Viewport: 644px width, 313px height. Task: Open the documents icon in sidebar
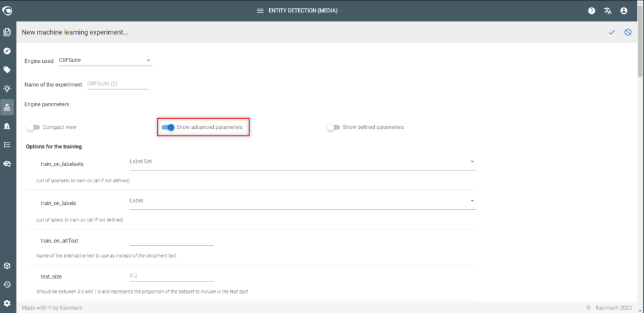(x=6, y=32)
